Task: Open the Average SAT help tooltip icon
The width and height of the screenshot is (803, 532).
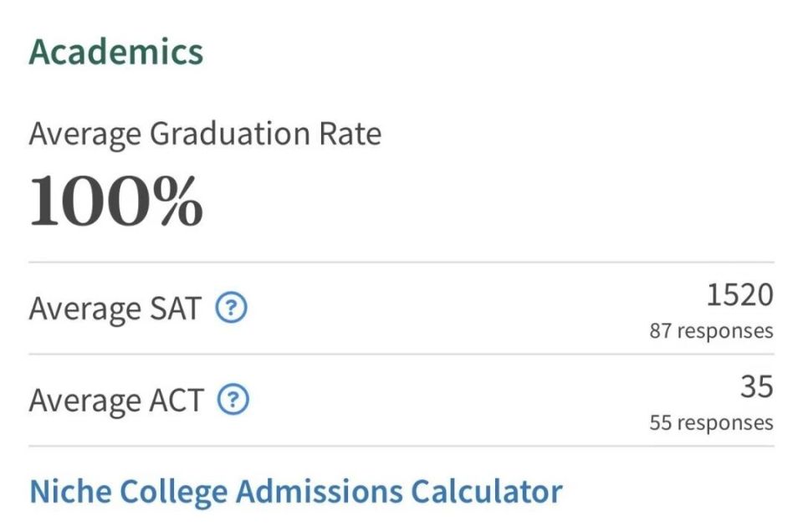Action: [x=231, y=308]
